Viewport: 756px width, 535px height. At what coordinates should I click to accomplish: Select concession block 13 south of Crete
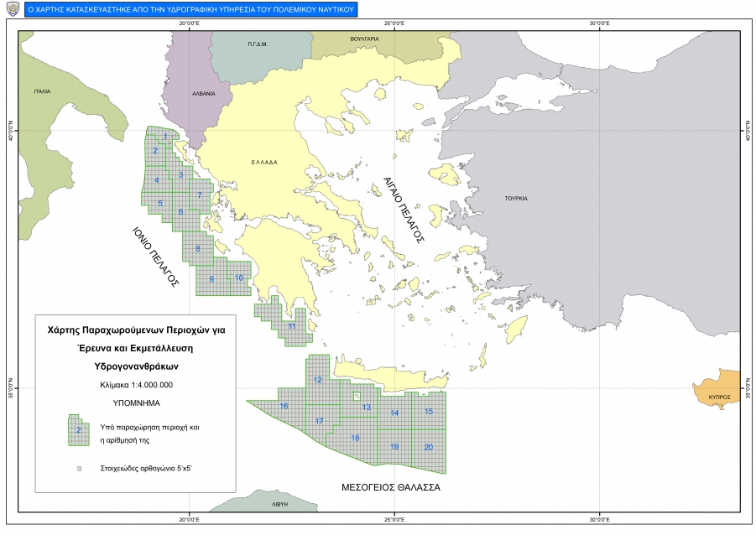[x=367, y=408]
